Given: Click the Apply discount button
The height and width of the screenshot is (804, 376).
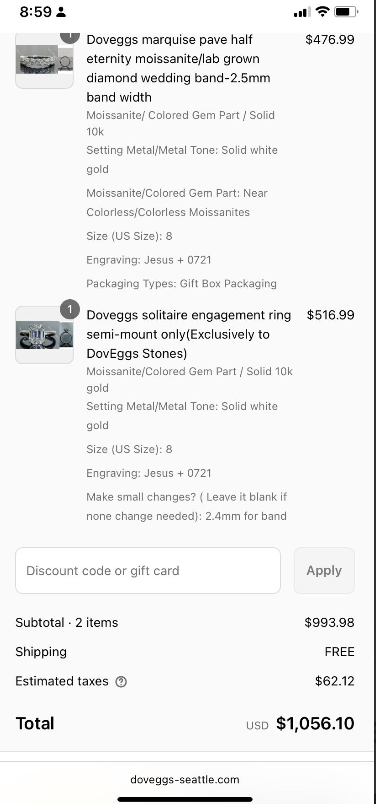Looking at the screenshot, I should (x=324, y=571).
